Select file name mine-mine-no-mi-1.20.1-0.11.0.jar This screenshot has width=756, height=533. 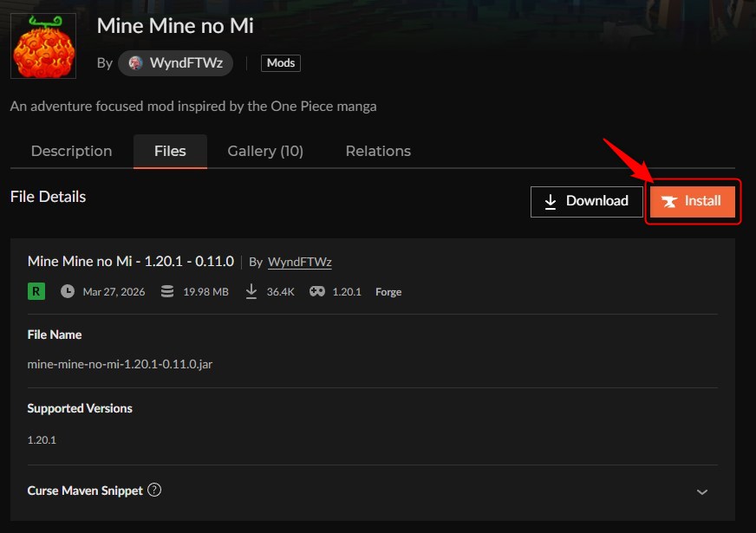pyautogui.click(x=120, y=364)
